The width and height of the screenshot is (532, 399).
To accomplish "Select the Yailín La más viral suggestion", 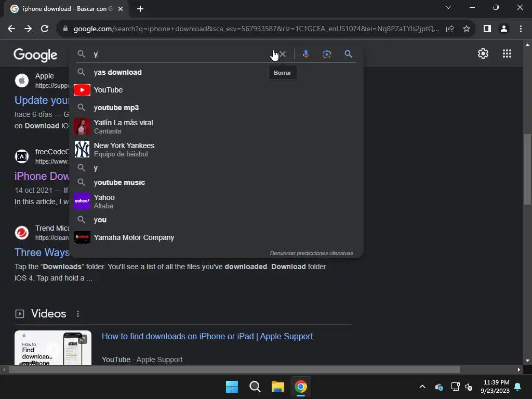I will pyautogui.click(x=216, y=127).
